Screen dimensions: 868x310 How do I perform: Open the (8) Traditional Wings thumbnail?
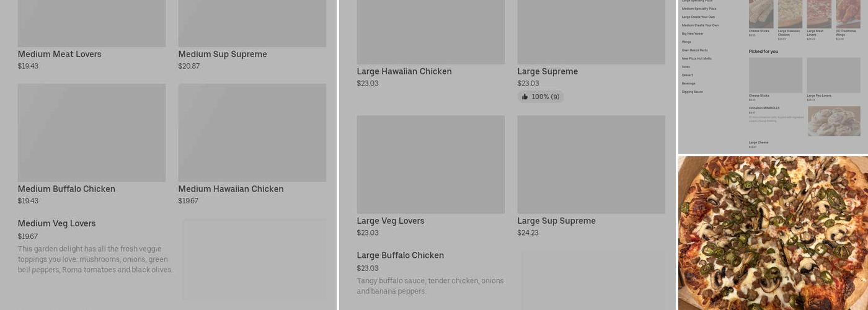(x=848, y=14)
